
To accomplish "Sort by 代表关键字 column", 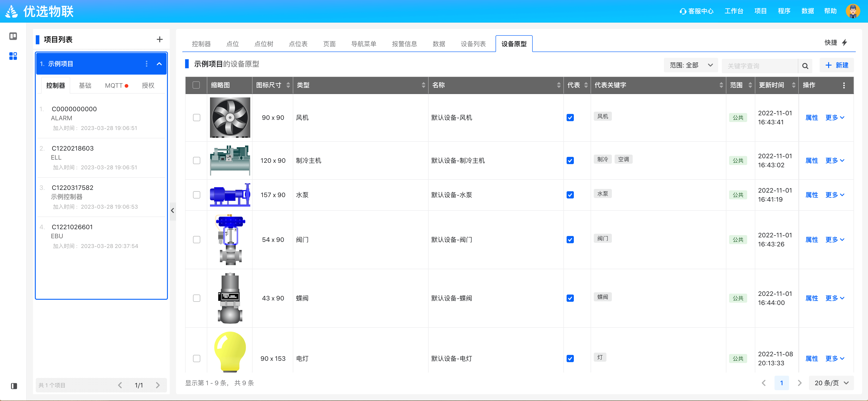I will click(x=721, y=85).
